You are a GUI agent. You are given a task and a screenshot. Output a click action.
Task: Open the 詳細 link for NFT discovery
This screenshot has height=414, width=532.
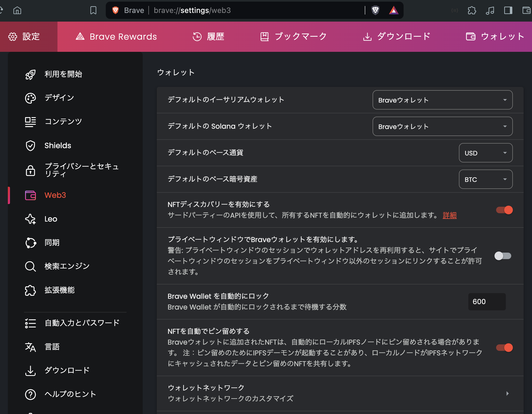coord(449,215)
